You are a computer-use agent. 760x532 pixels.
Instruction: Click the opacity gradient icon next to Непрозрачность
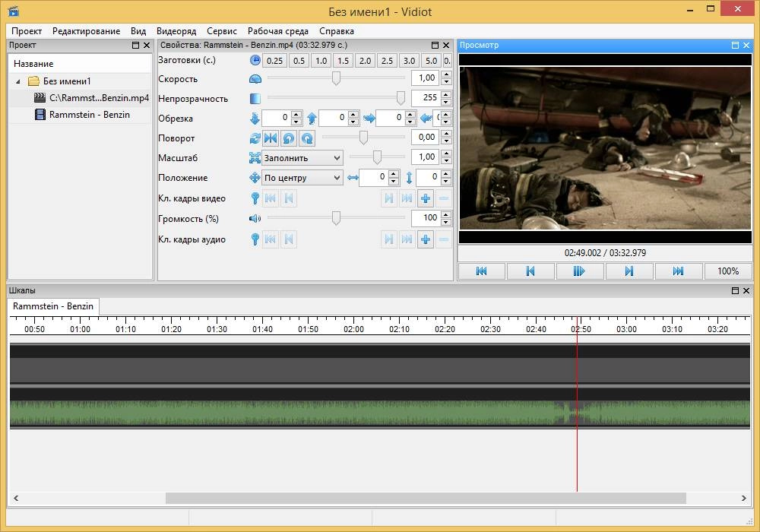[x=255, y=99]
